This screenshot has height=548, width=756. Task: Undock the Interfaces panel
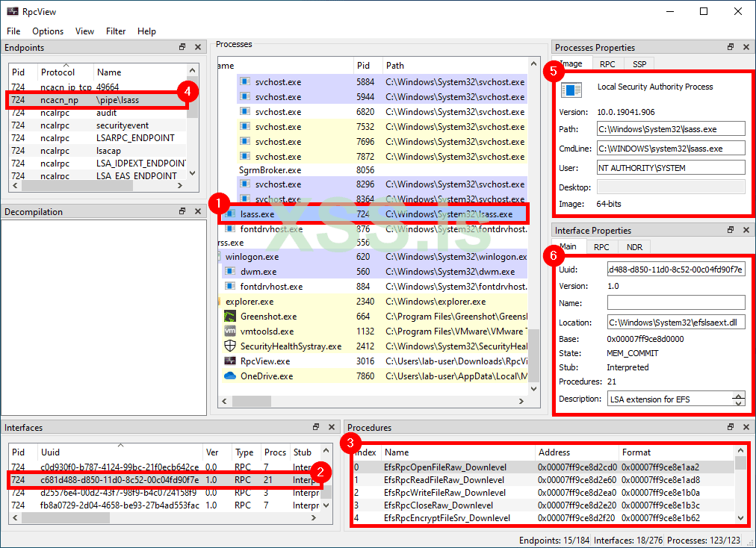coord(316,427)
